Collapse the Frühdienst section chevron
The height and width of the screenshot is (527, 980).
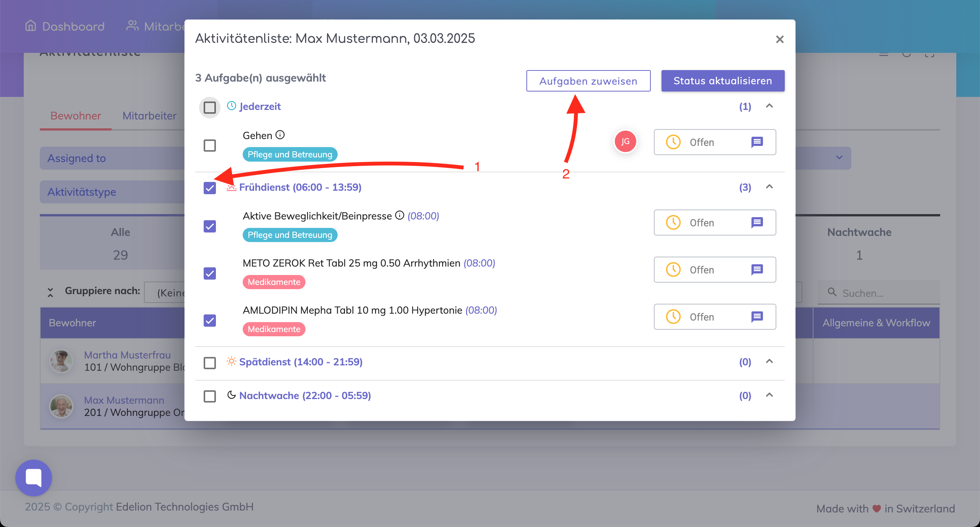(x=769, y=187)
